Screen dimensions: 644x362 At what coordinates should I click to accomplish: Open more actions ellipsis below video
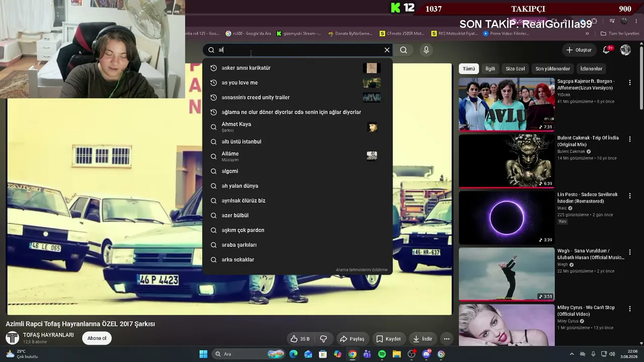pos(446,339)
